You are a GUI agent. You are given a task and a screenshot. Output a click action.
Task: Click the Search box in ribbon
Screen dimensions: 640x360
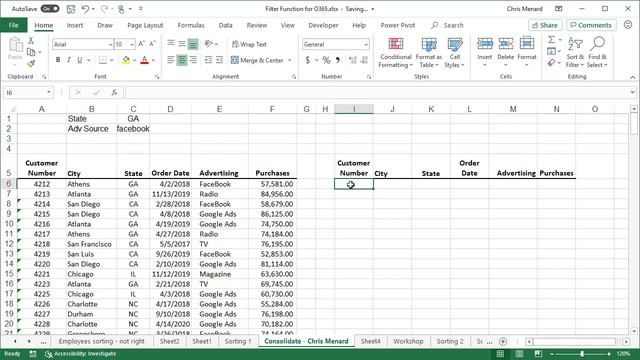coord(448,25)
